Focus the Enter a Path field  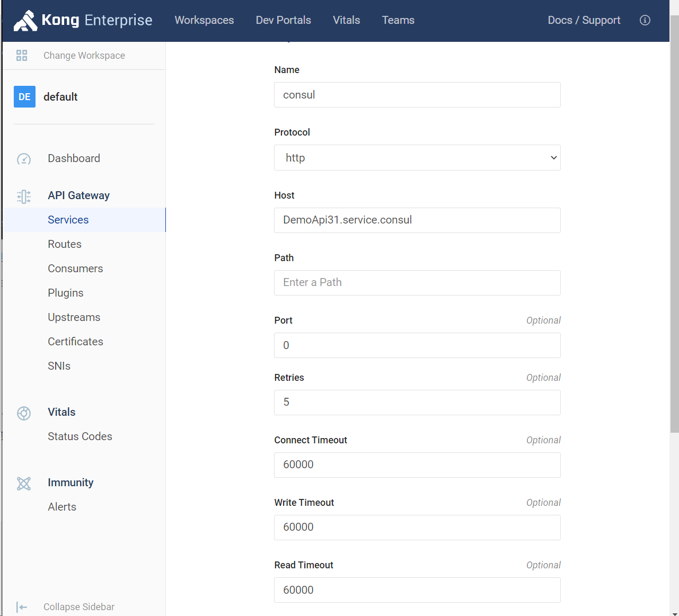(417, 283)
